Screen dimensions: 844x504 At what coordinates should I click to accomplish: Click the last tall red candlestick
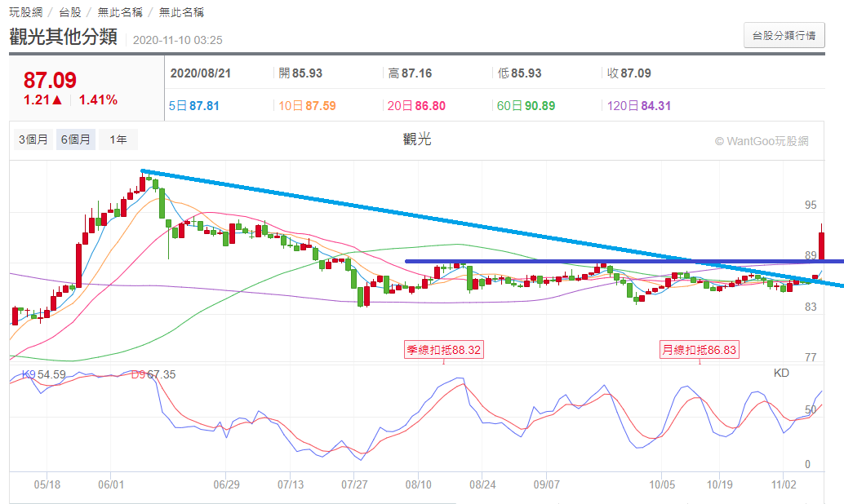[821, 245]
